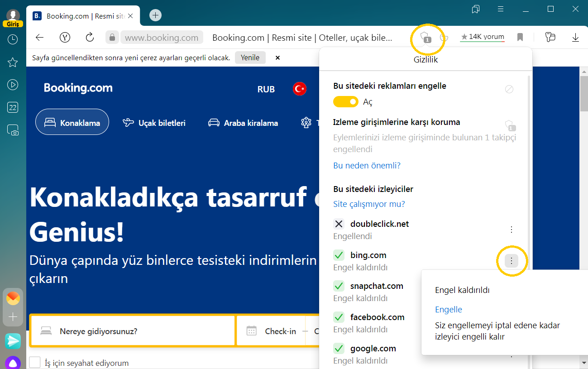The image size is (588, 369).
Task: Choose Engelle in the tracker menu
Action: coord(449,310)
